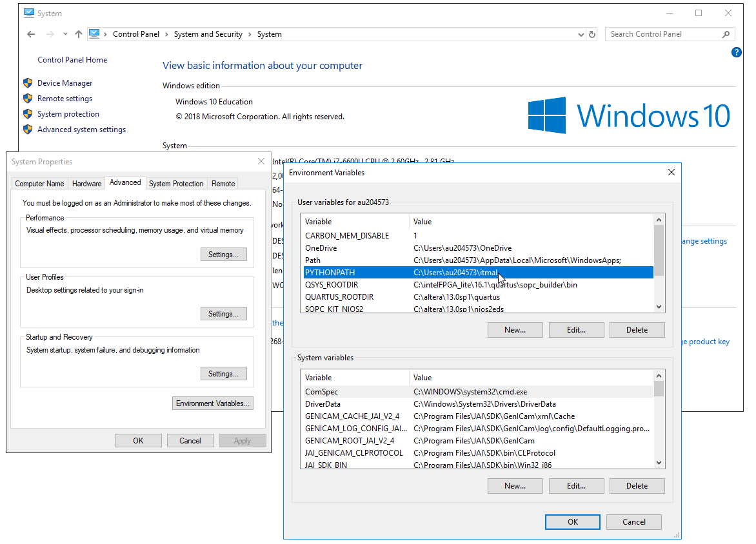Screen dimensions: 756x544
Task: Click the Device Manager shield icon
Action: tap(28, 83)
